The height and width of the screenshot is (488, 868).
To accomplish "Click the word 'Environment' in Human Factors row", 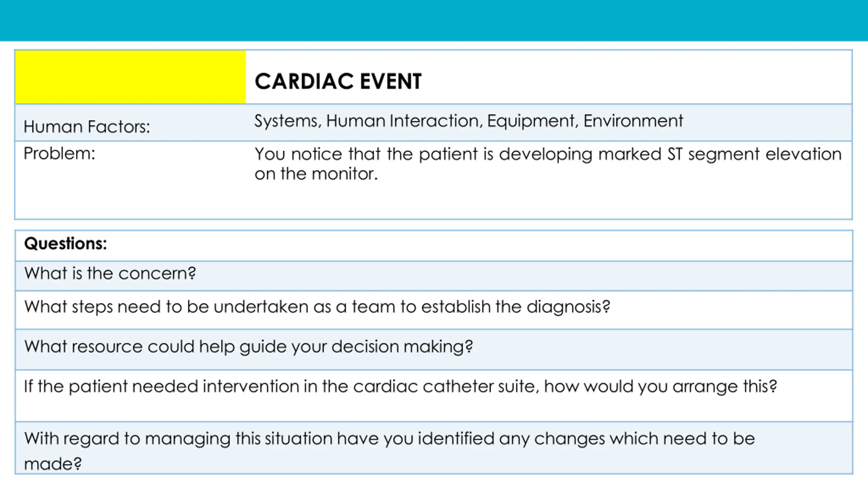I will coord(633,121).
